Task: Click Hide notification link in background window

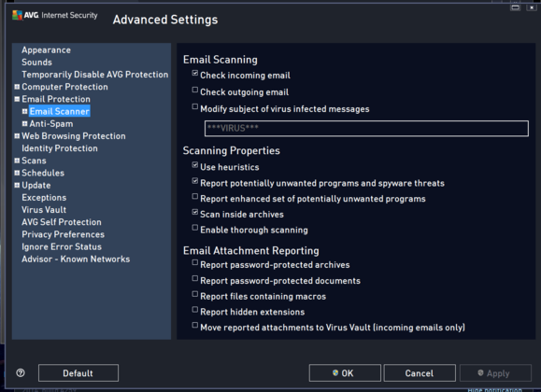Action: [495, 390]
